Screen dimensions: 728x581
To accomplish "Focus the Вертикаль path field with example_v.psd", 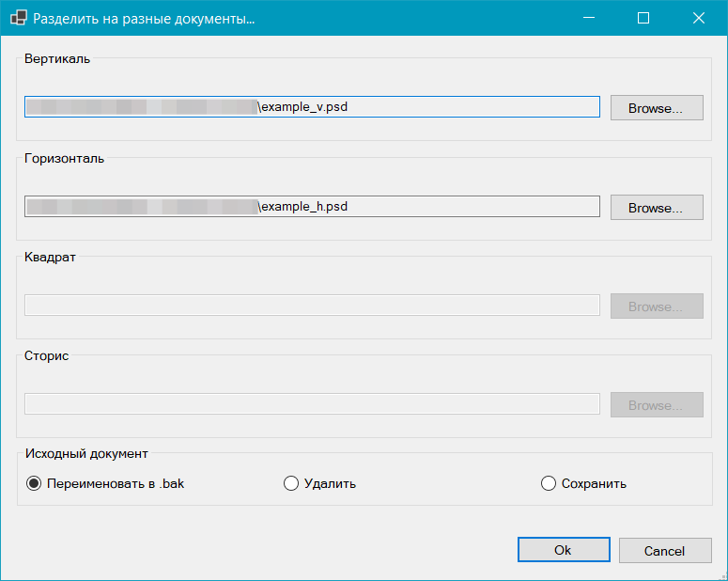I will click(423, 107).
